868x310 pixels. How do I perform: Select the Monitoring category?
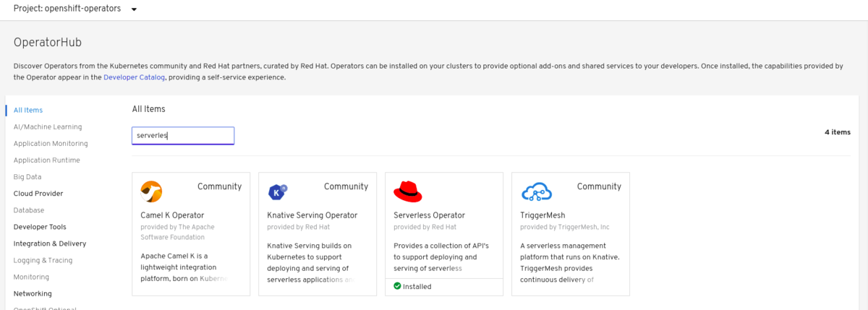[31, 277]
